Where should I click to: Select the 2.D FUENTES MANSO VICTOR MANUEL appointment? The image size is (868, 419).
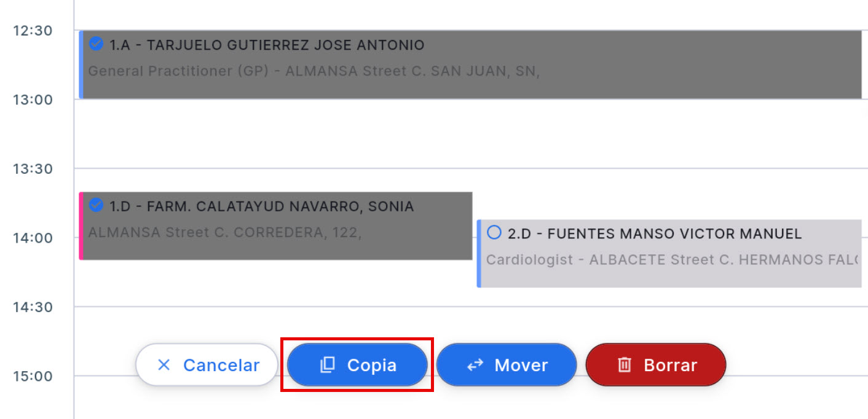494,233
